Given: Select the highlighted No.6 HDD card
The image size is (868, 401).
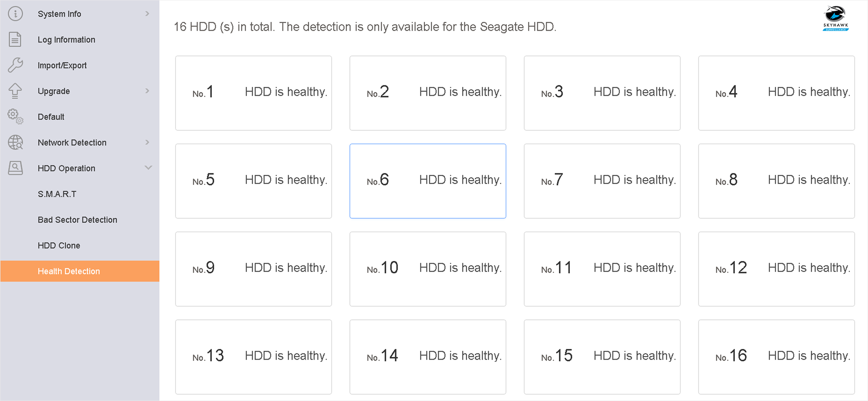Looking at the screenshot, I should pyautogui.click(x=427, y=181).
